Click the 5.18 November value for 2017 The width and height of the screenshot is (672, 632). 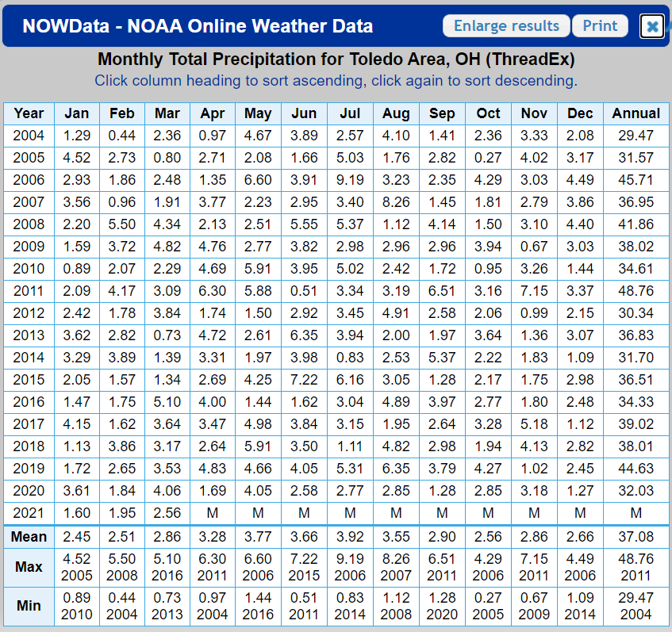point(534,424)
